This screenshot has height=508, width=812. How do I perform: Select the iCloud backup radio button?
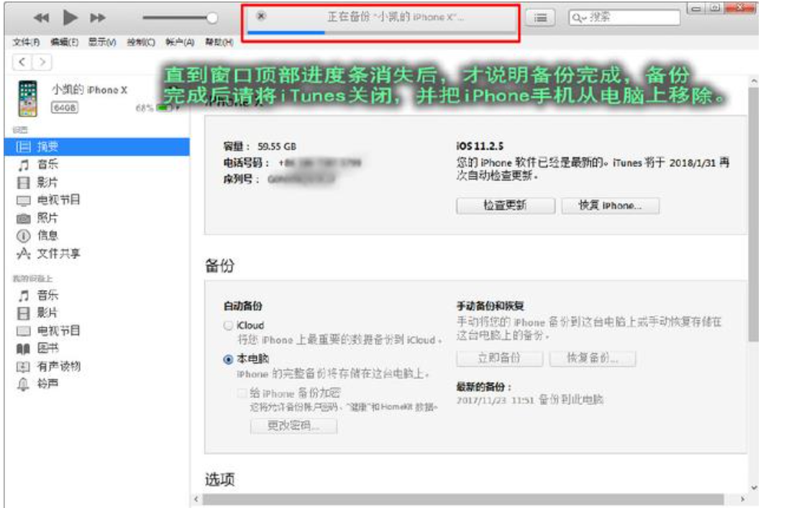[x=228, y=326]
